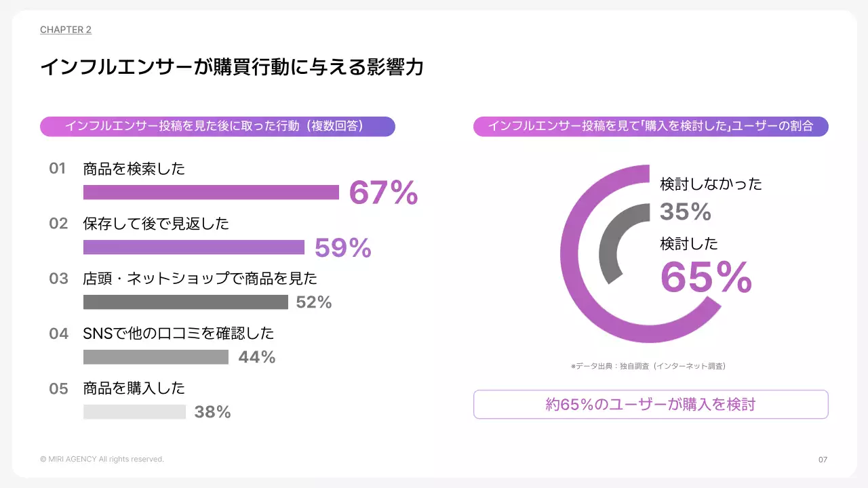Select the slide title about インフルエンサー purchase influence
The width and height of the screenshot is (868, 488).
click(x=232, y=68)
